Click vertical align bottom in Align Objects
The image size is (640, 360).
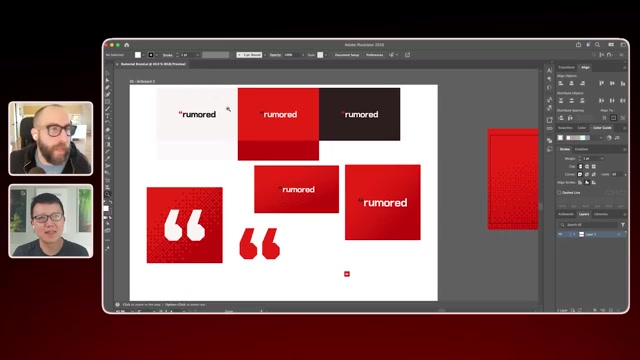623,83
